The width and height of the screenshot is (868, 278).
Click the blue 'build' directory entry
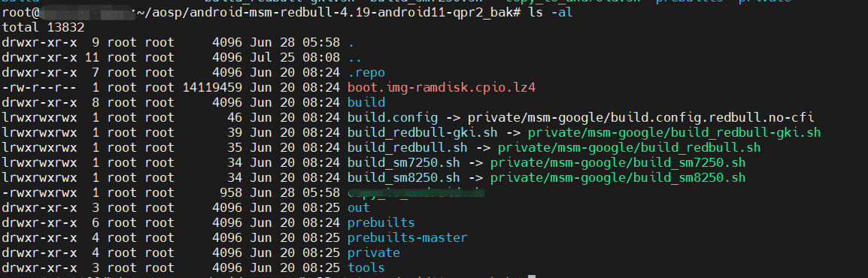[366, 103]
